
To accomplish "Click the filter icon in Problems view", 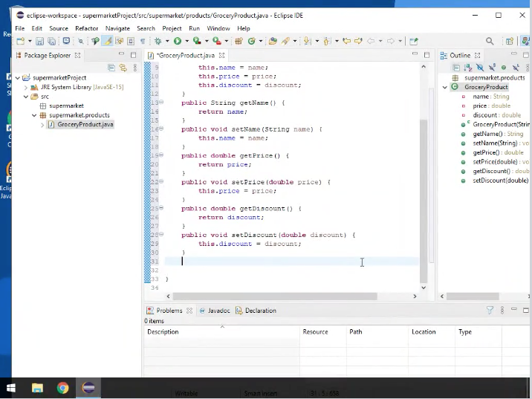I will point(490,311).
